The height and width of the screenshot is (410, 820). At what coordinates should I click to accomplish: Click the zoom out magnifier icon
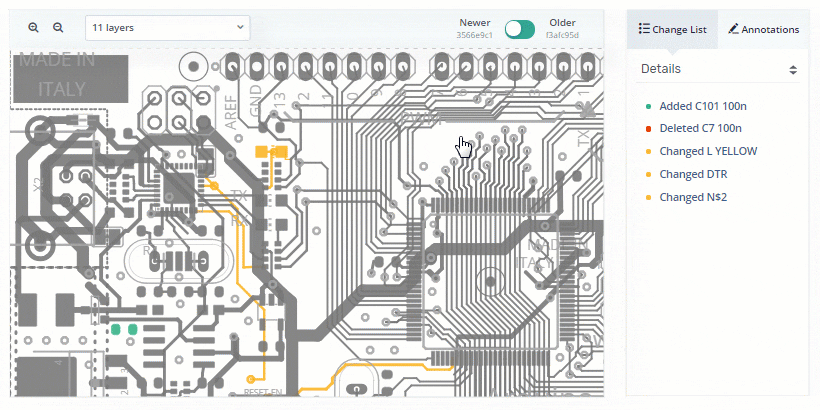click(58, 28)
